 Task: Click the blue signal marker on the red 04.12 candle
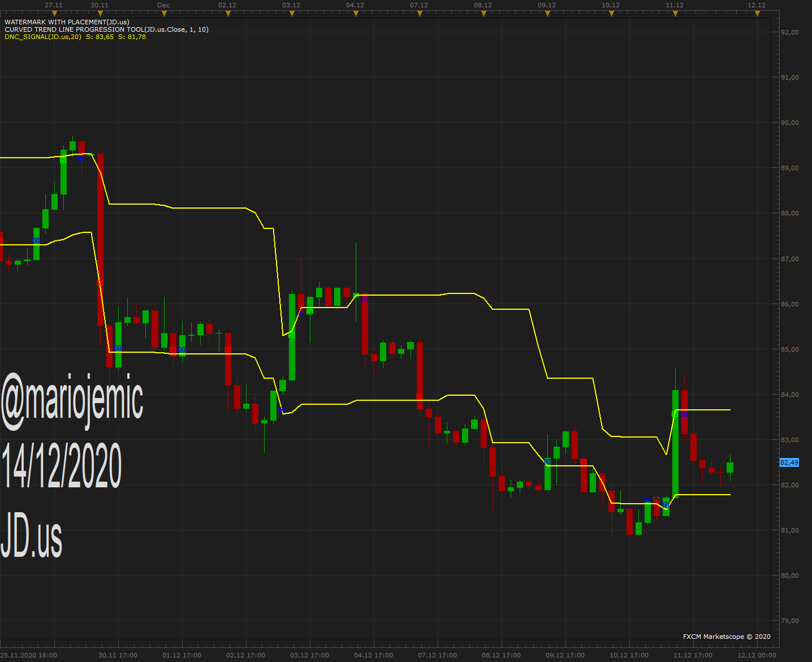pyautogui.click(x=365, y=299)
